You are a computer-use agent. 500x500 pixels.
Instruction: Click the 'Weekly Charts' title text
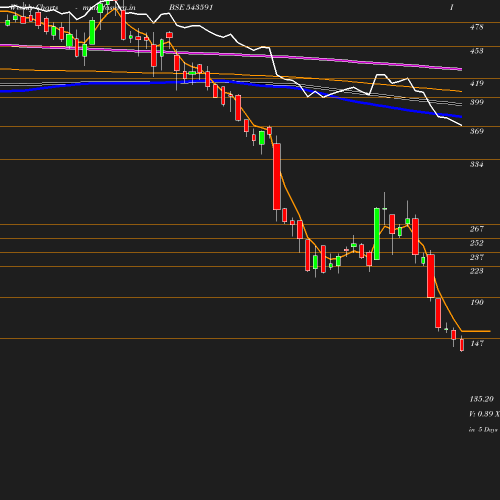(34, 7)
